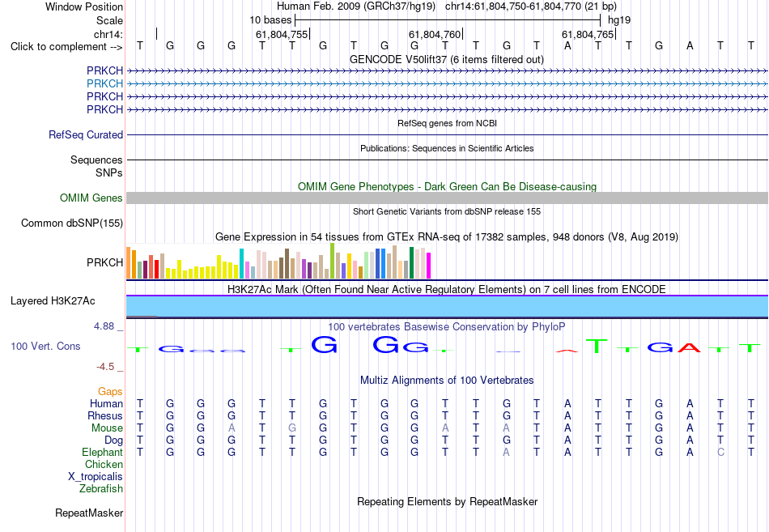Click the large red A in conservation logo
This screenshot has width=769, height=532.
689,348
